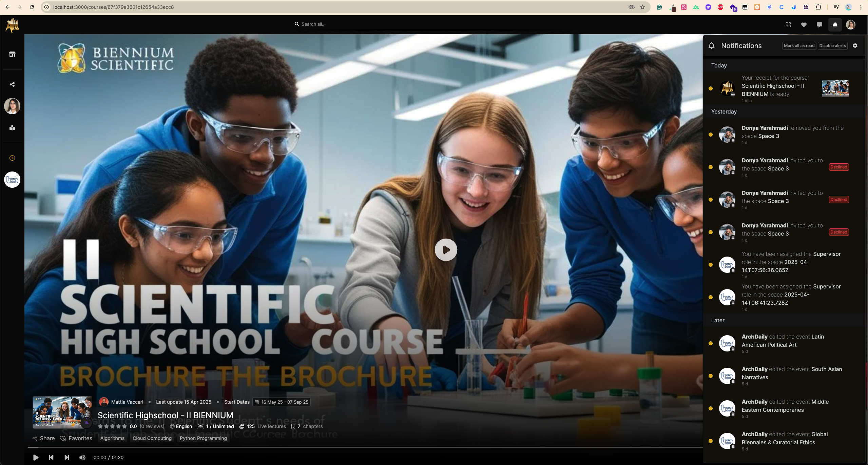
Task: Open the notification bell in top bar
Action: point(835,25)
